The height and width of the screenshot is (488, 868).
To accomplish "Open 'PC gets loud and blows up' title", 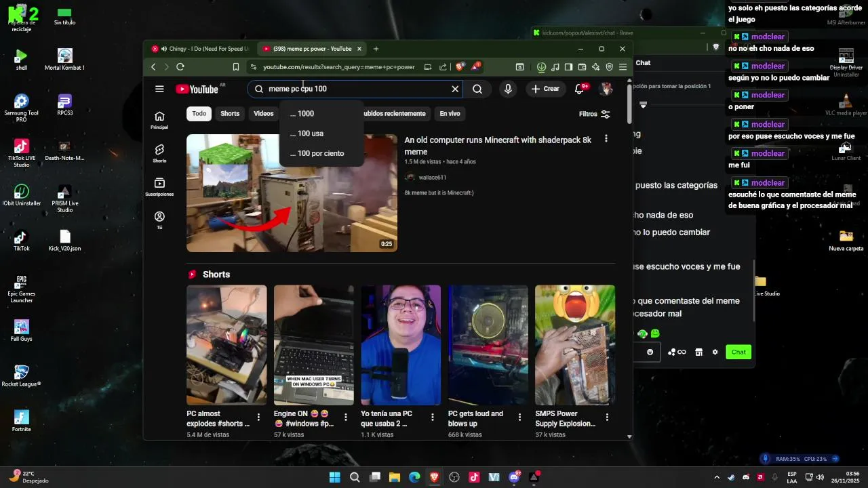I will coord(476,419).
